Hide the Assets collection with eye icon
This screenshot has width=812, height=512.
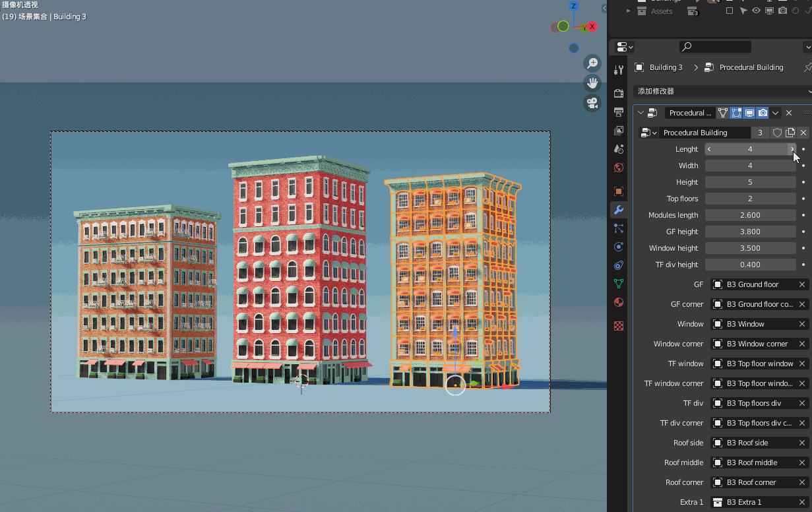pos(756,11)
